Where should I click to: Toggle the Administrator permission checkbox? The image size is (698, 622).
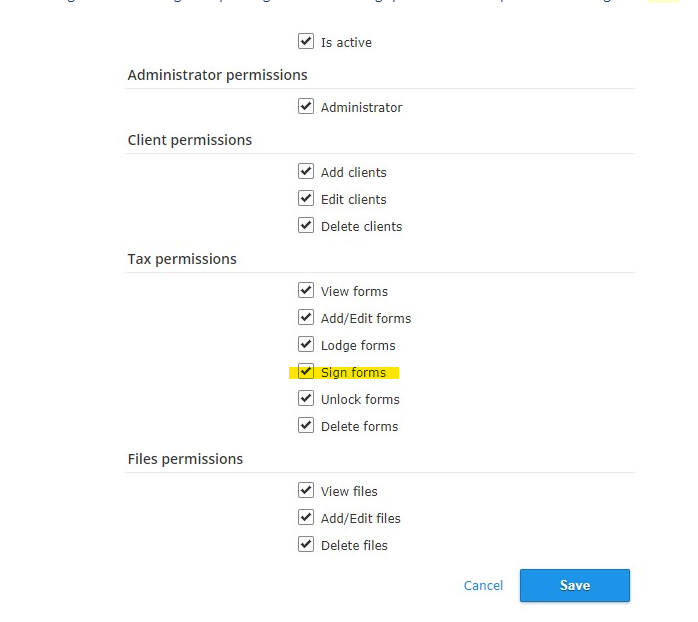[x=306, y=106]
